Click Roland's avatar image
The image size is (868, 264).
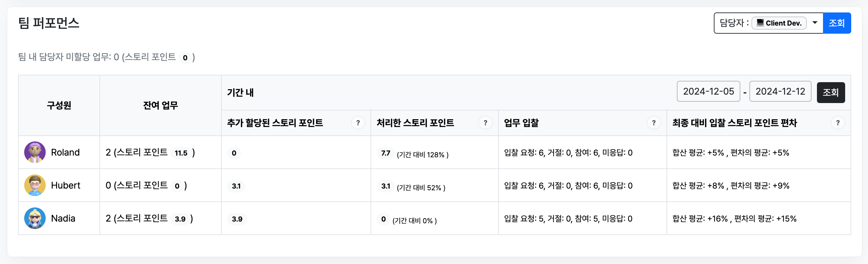[x=35, y=152]
